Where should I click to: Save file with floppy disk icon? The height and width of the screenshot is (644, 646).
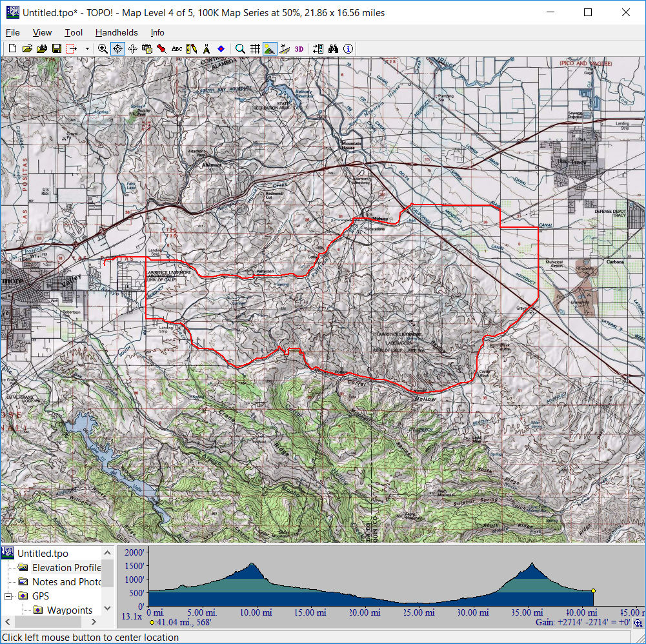tap(57, 48)
